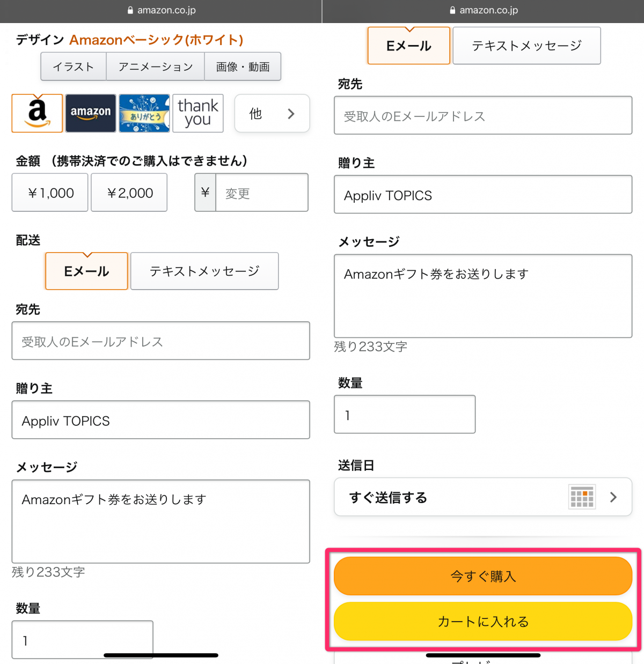This screenshot has height=664, width=644.
Task: Open the send date chevron on すぐ送信する
Action: [613, 497]
